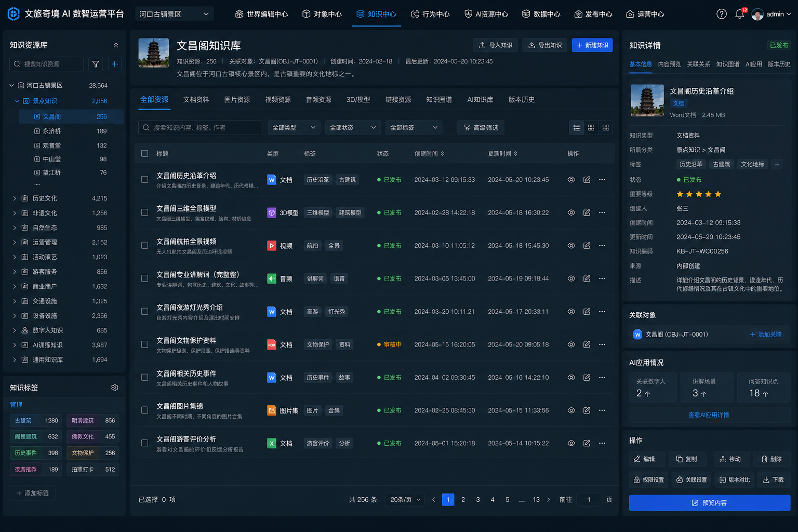Click the 搜索知识内容 search field
798x532 pixels.
point(201,127)
